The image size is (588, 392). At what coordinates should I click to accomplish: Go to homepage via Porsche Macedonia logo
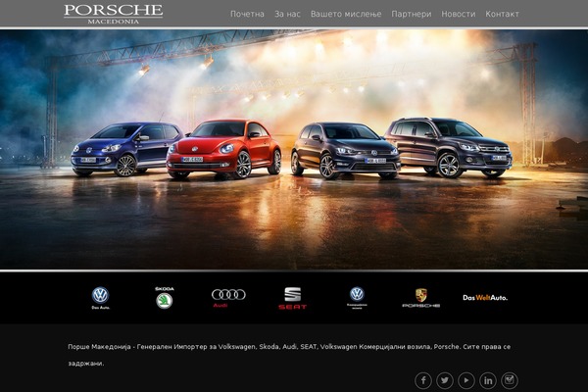tap(114, 14)
